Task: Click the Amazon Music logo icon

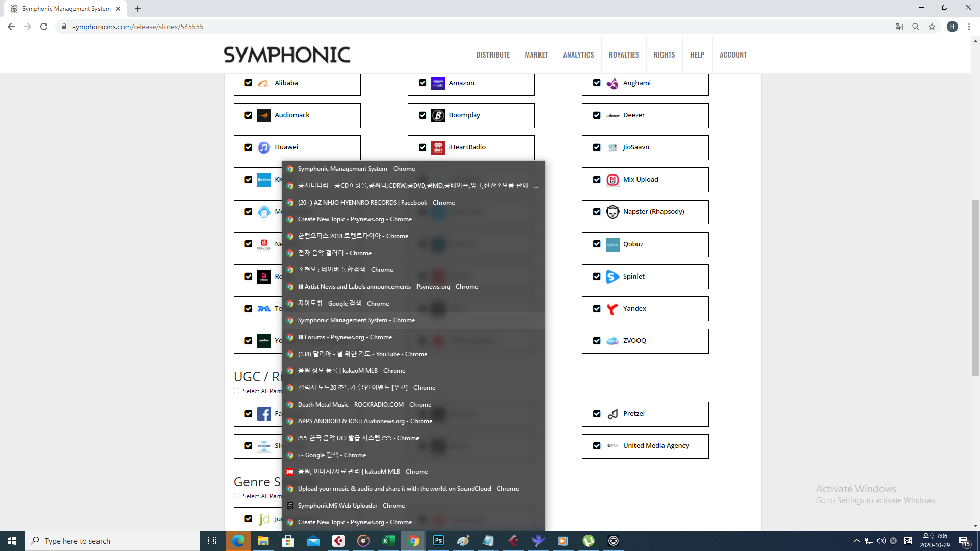Action: (x=438, y=83)
